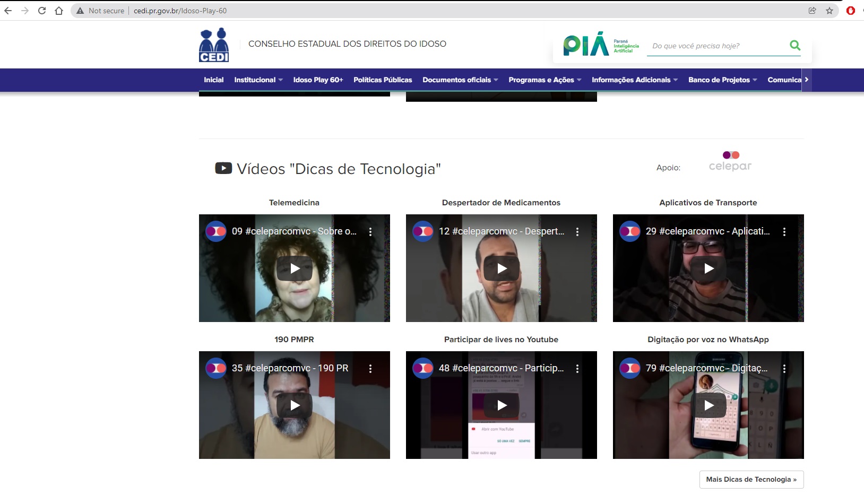Image resolution: width=864 pixels, height=504 pixels.
Task: Start the Digitação por voz no WhatsApp video
Action: click(709, 405)
